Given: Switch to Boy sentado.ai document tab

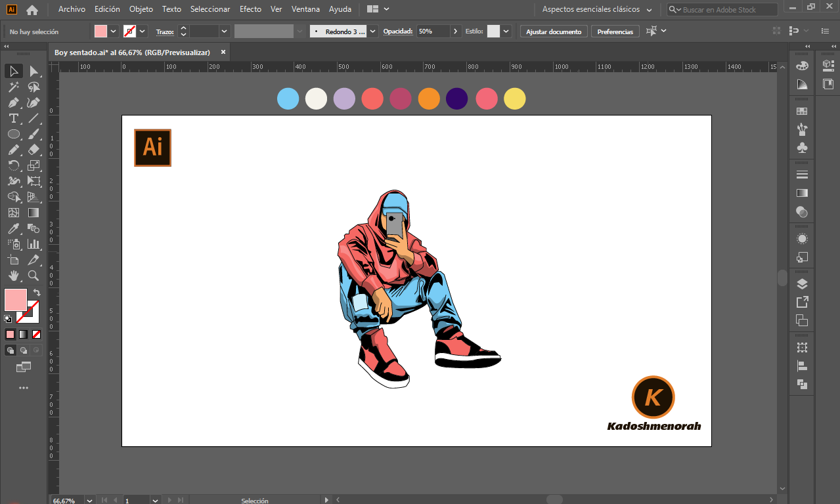Looking at the screenshot, I should click(132, 52).
